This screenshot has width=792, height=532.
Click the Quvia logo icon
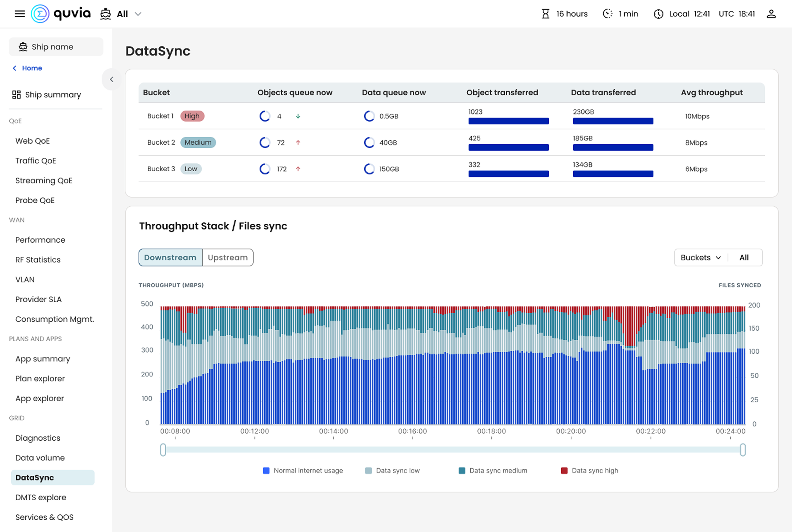[40, 14]
